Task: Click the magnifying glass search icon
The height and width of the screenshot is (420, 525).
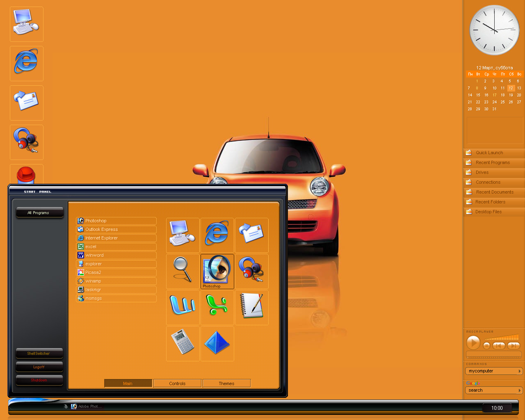Action: 183,271
